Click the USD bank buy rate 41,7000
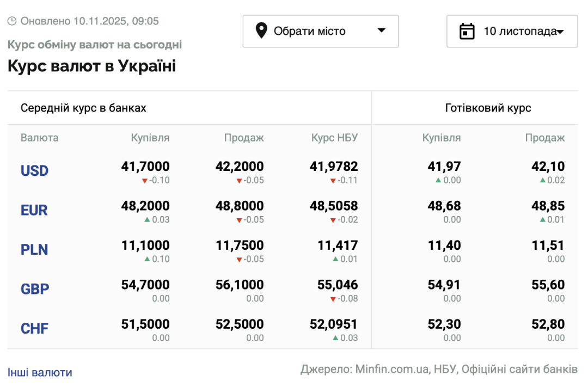 (x=145, y=167)
